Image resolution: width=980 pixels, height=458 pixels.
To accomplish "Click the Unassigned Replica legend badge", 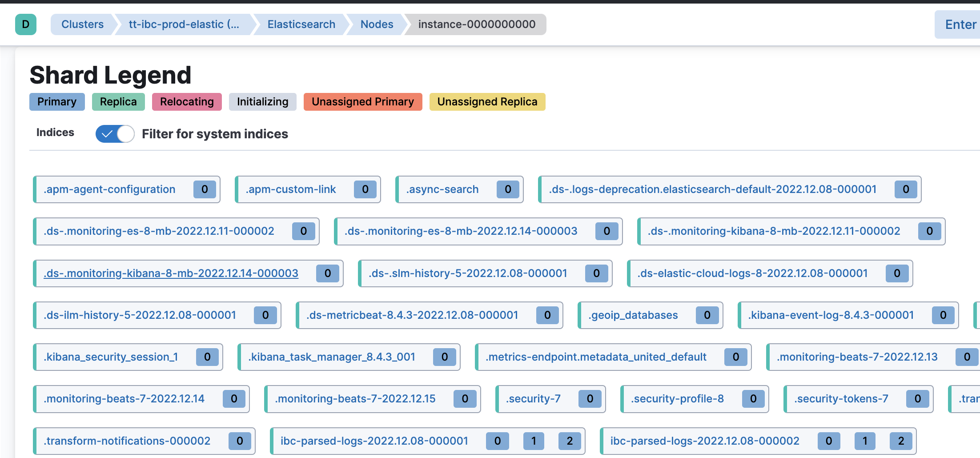I will pyautogui.click(x=487, y=102).
